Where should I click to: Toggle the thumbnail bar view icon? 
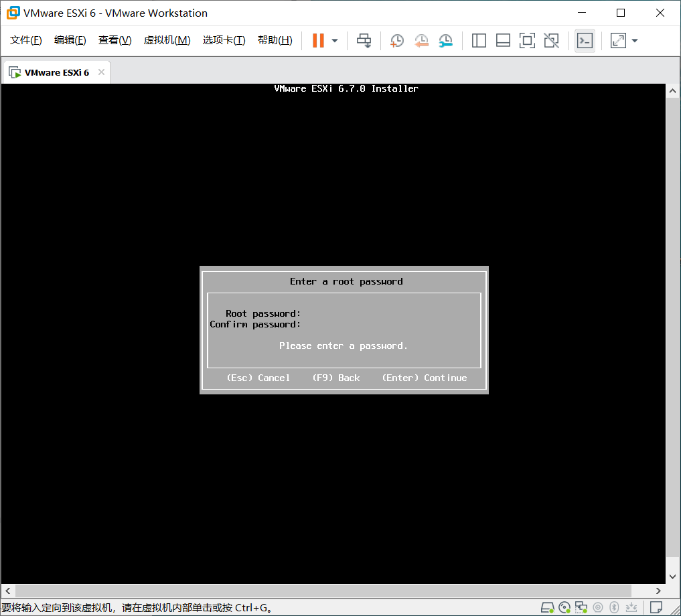[503, 41]
